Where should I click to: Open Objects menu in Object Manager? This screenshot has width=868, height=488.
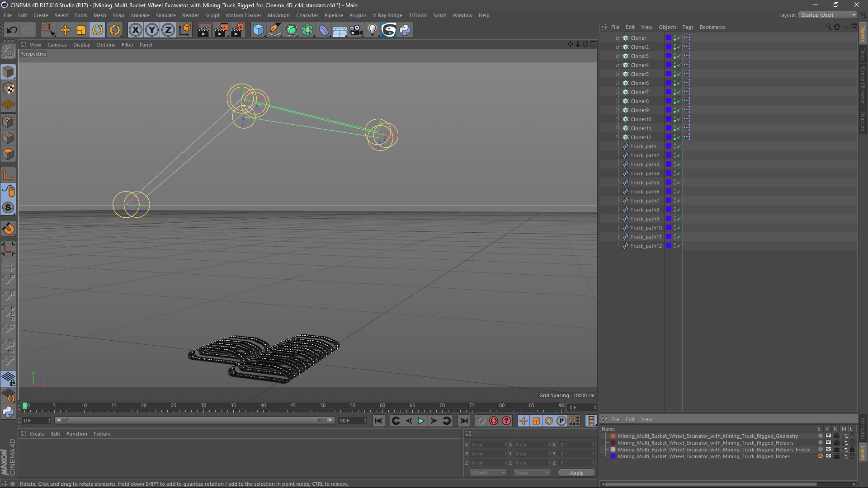coord(667,27)
